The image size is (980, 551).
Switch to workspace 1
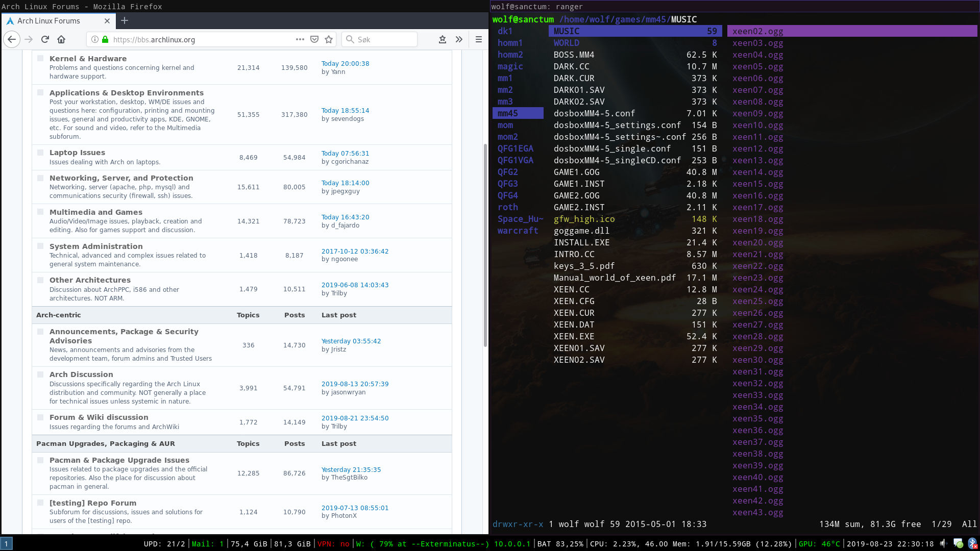click(6, 544)
